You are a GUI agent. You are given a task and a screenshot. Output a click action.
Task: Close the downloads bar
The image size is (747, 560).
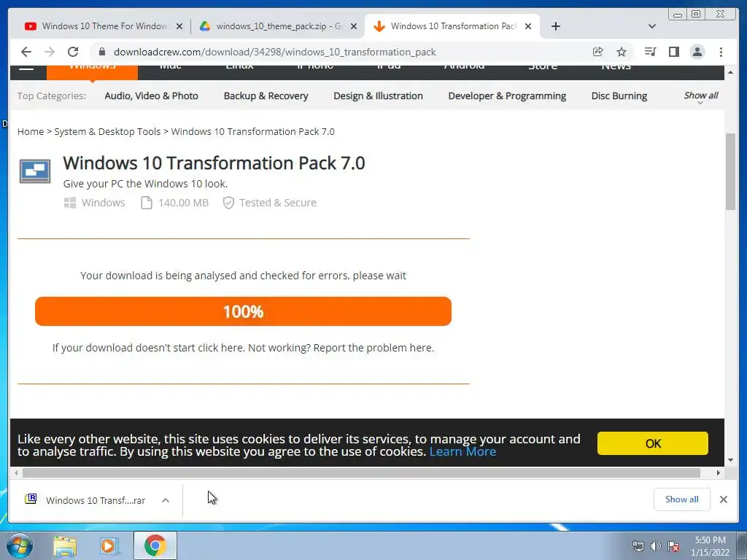click(x=724, y=499)
